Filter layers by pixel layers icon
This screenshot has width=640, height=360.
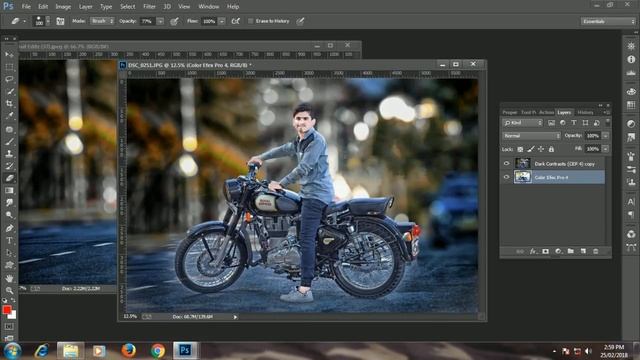[x=551, y=123]
